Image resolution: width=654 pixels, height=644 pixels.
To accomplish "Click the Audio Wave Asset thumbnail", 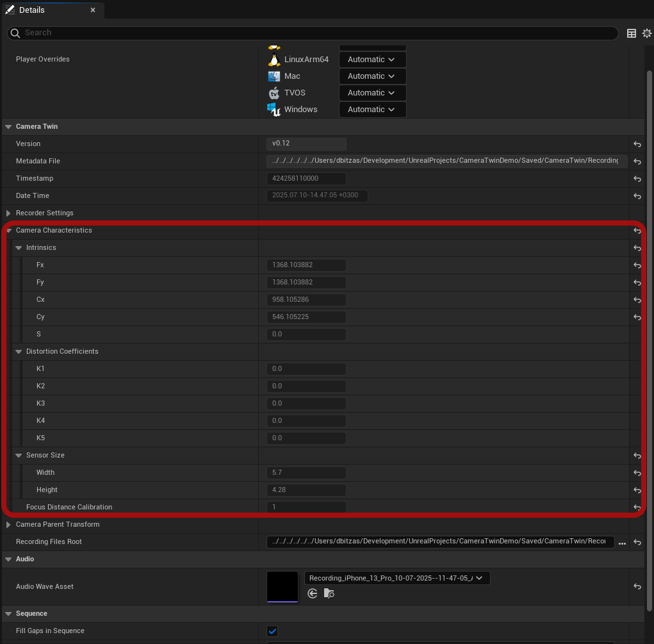I will pos(282,586).
